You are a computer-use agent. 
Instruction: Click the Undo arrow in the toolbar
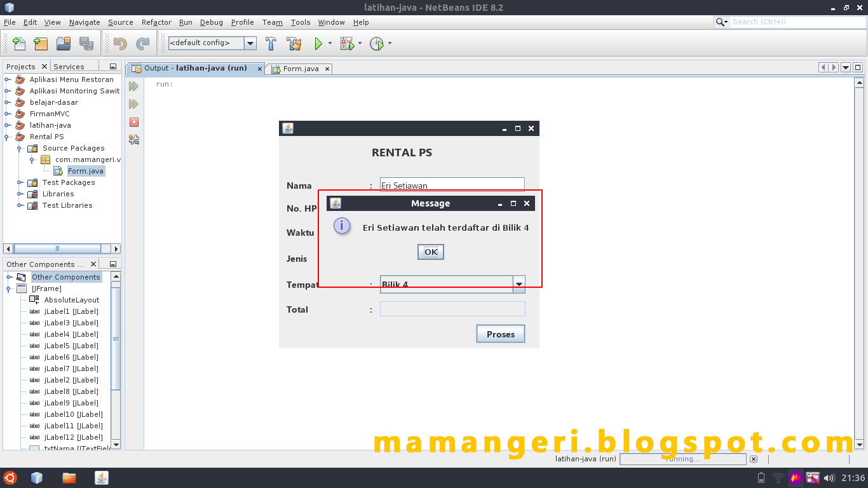pos(121,43)
